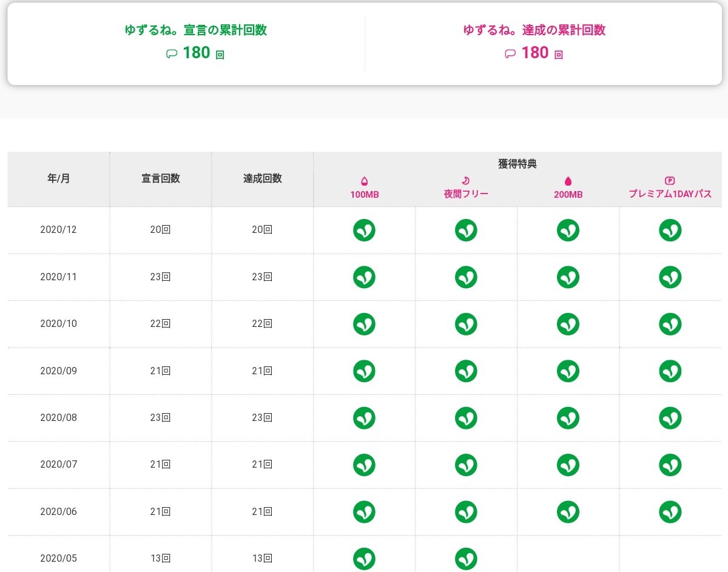
Task: Click the ゆずるね。達成の累計回数 heading
Action: click(534, 30)
